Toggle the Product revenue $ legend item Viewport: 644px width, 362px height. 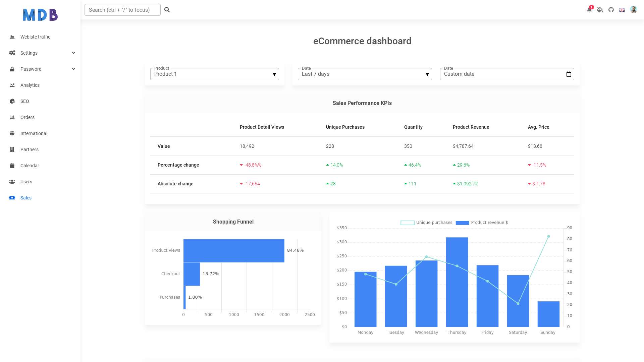(482, 223)
